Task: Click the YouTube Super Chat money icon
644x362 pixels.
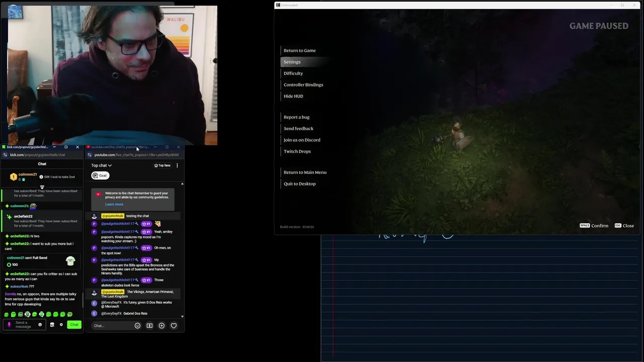Action: tap(149, 326)
